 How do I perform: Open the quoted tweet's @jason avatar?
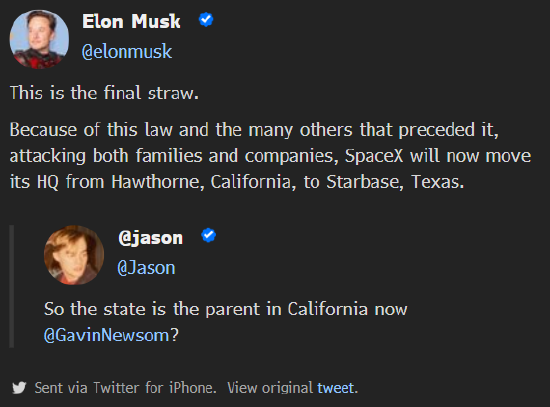(x=74, y=255)
